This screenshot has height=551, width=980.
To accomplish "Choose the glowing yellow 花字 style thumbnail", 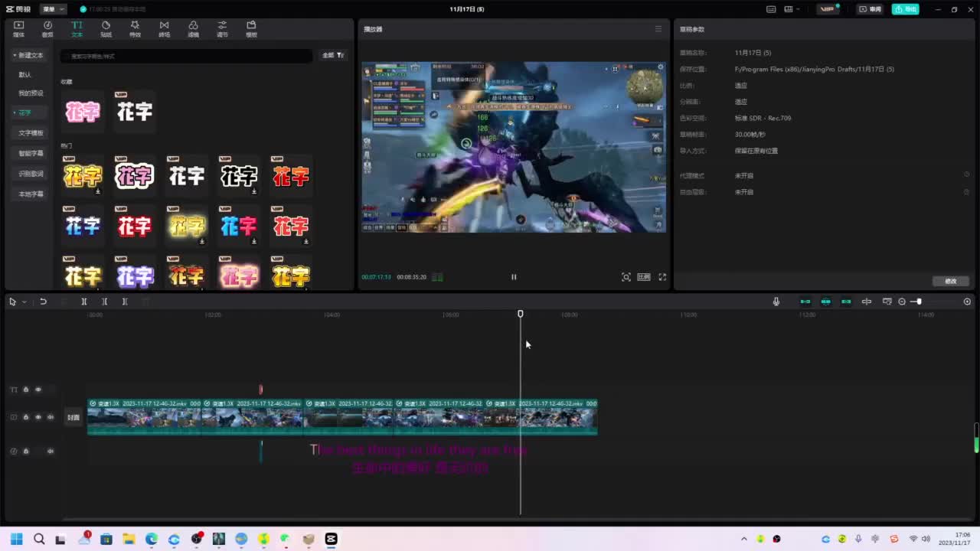I will pyautogui.click(x=187, y=226).
